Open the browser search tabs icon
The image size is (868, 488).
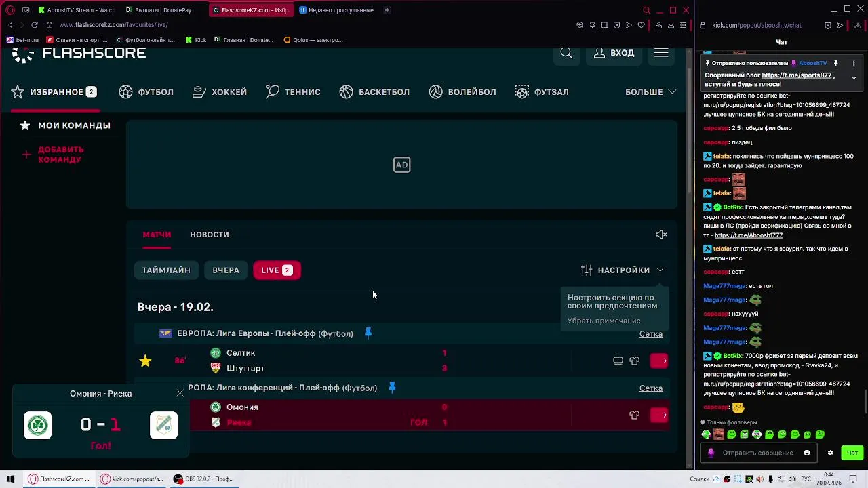click(646, 10)
